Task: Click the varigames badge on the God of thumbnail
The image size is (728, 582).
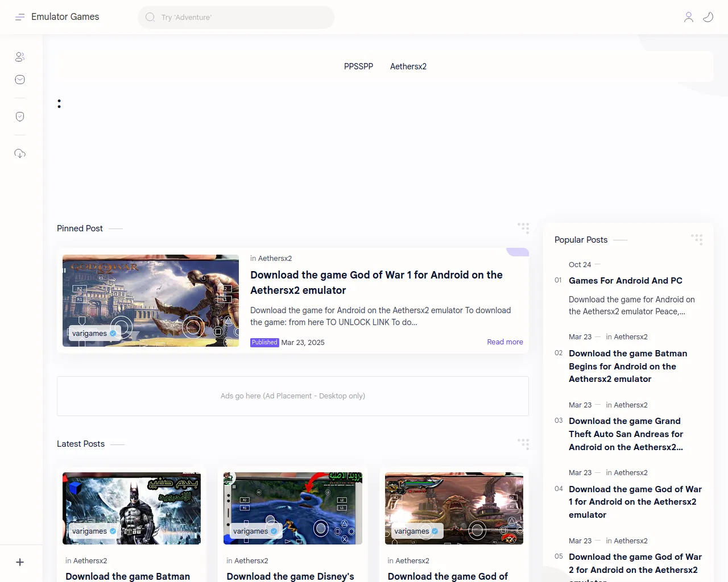Action: pos(416,531)
